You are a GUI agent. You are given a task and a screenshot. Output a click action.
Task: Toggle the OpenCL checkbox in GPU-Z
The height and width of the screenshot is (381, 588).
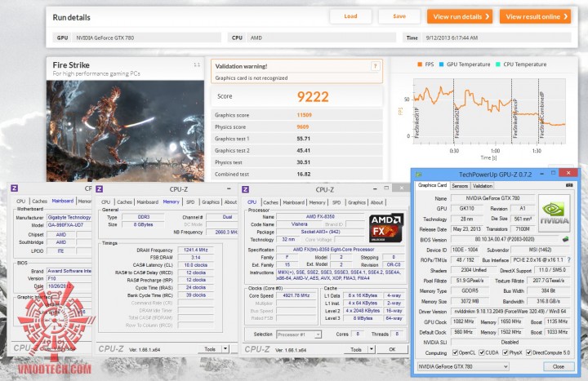tap(455, 352)
